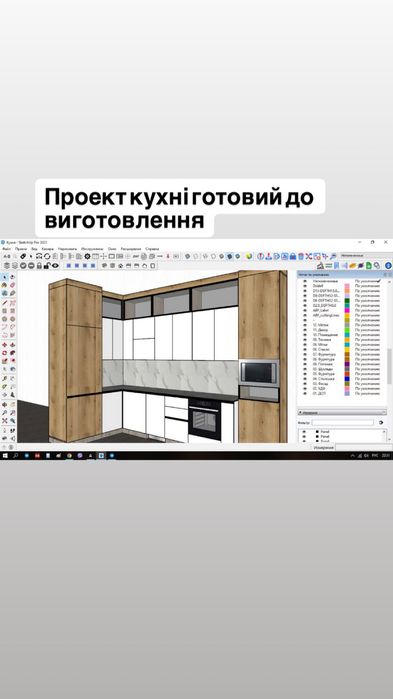Click bright green swatch of 11. Декор
The height and width of the screenshot is (699, 393).
(347, 330)
